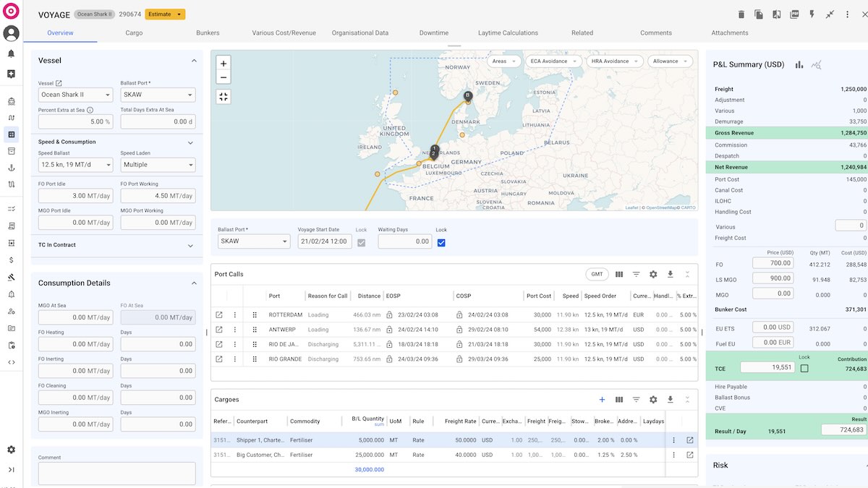The image size is (868, 488).
Task: Add a new cargo with plus icon
Action: (x=602, y=400)
